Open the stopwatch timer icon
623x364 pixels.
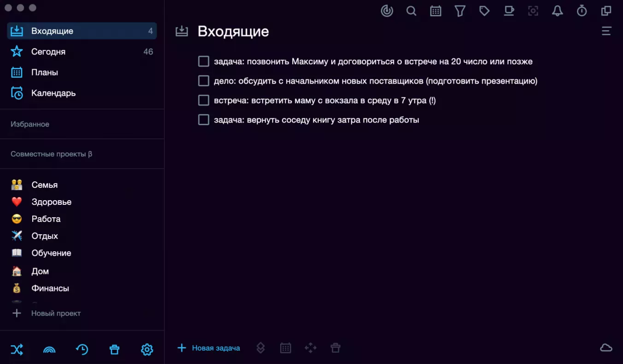582,11
